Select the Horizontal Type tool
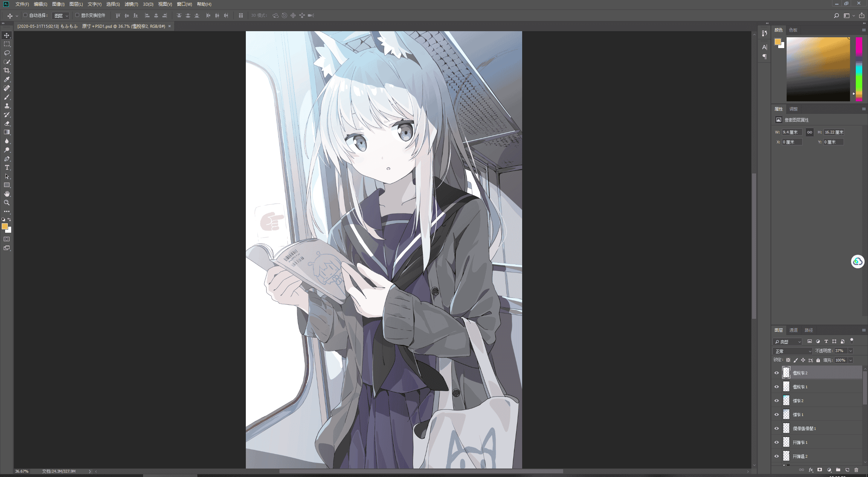Screen dimensions: 868x477 coord(7,167)
